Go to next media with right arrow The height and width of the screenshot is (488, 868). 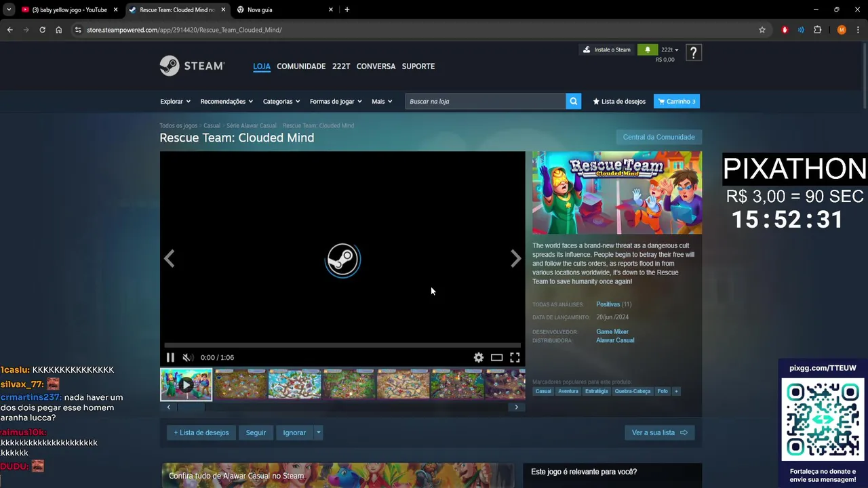[515, 258]
